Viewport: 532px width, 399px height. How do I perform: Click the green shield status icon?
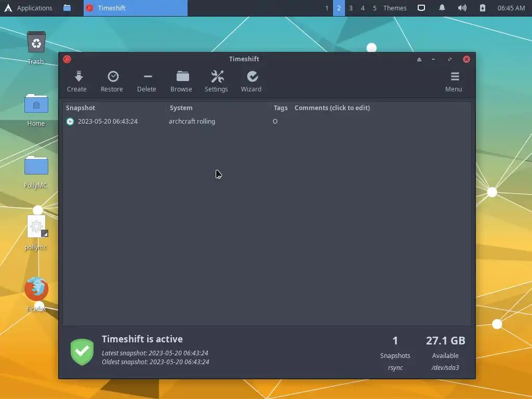tap(82, 352)
